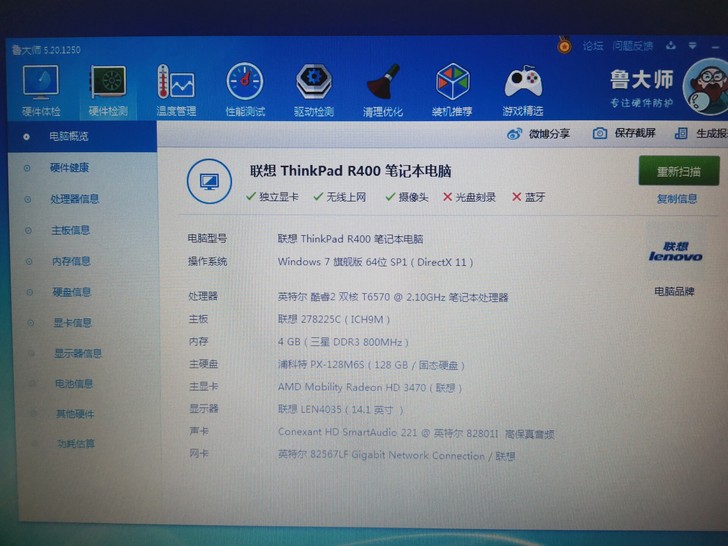
Task: Click motherboard value 联想 278225C
Action: click(x=334, y=319)
